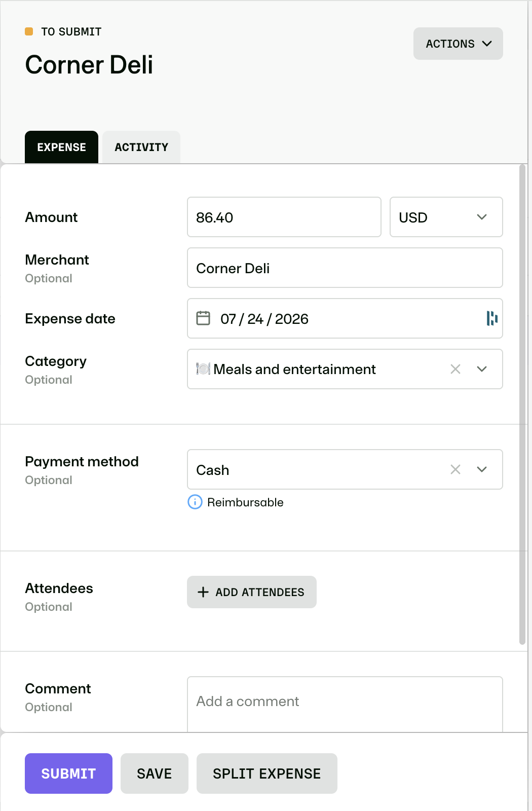Click the fork and plate category icon
The image size is (532, 811).
click(203, 369)
